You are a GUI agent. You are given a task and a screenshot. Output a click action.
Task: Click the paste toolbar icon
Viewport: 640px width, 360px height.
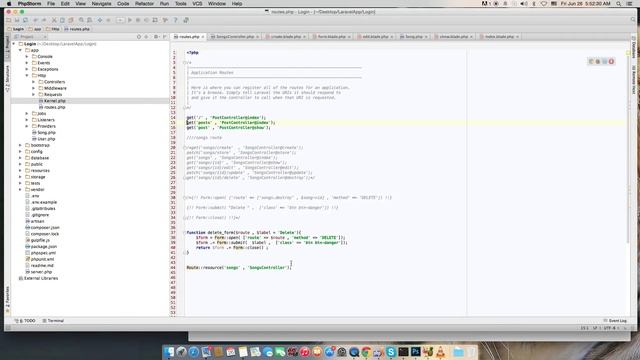coord(71,20)
